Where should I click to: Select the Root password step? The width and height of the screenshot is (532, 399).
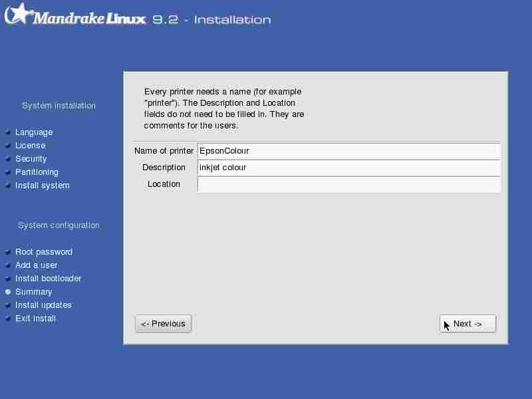[x=44, y=252]
